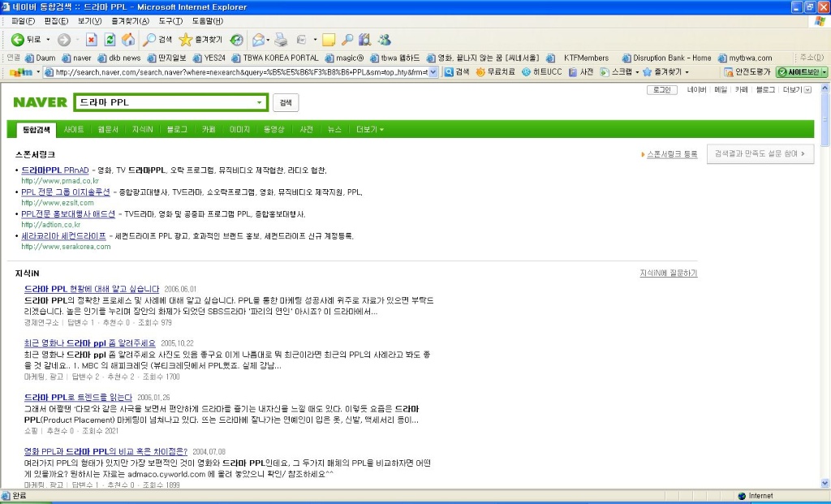Expand the 즐겨찾기 dropdown in the alm toolbar

pos(687,72)
